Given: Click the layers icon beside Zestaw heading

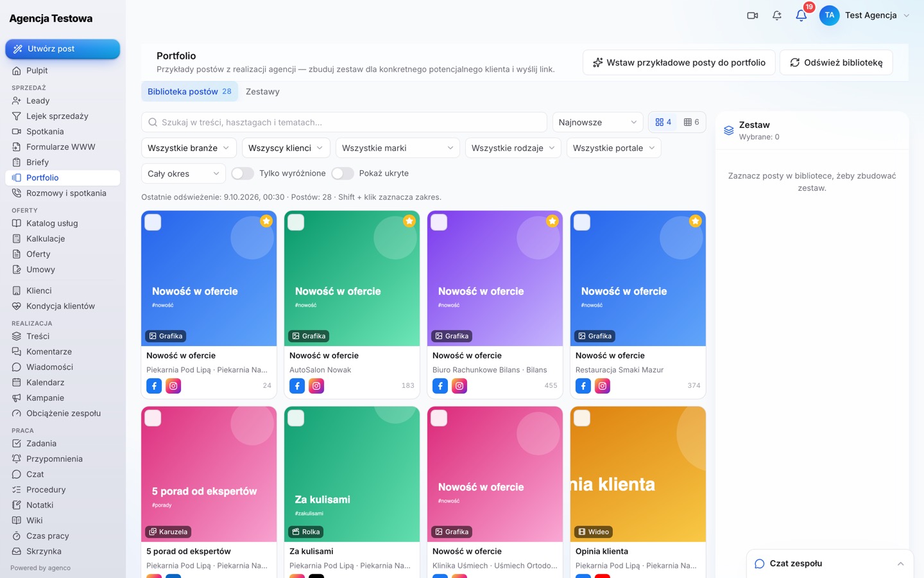Looking at the screenshot, I should click(x=728, y=130).
